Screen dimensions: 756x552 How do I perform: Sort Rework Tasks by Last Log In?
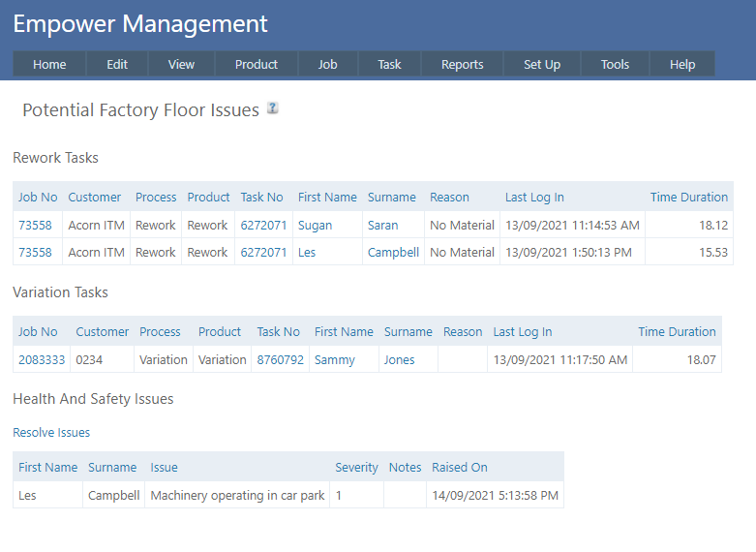click(x=534, y=197)
